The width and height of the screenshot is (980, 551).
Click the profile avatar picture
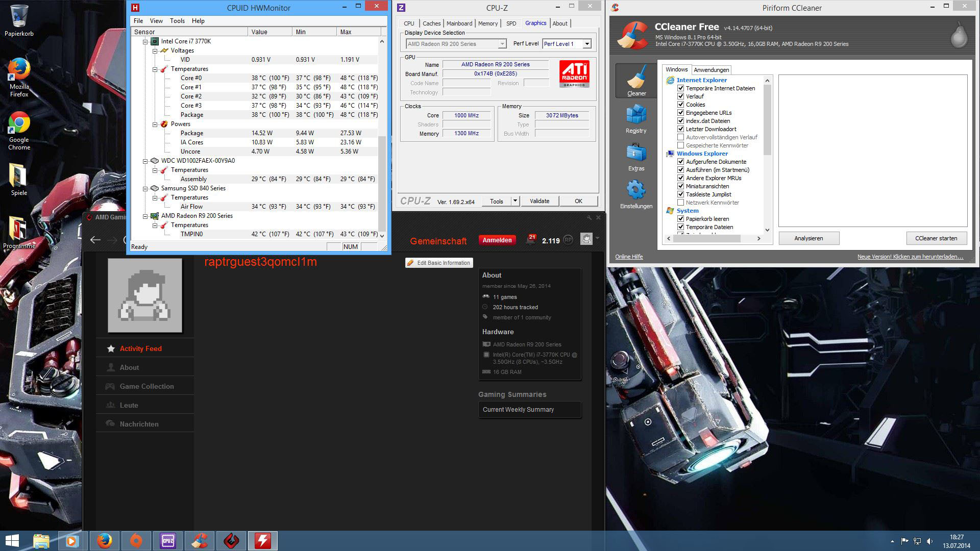point(145,295)
